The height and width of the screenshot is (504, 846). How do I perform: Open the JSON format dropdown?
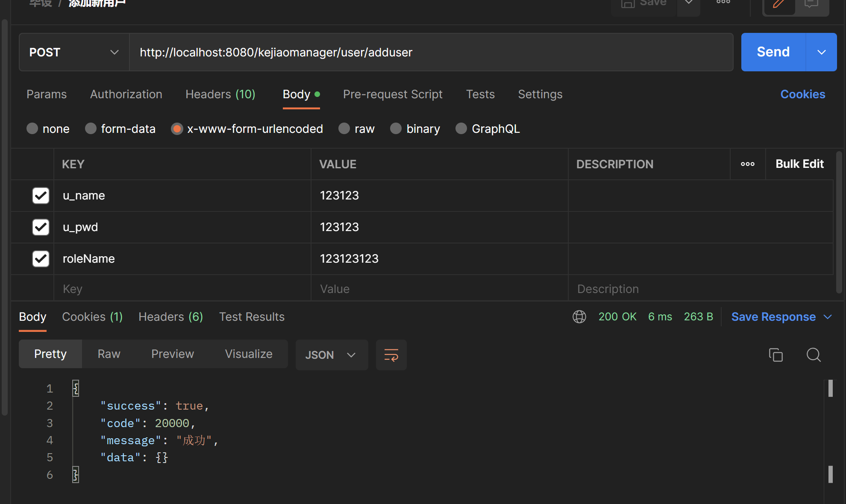point(332,355)
